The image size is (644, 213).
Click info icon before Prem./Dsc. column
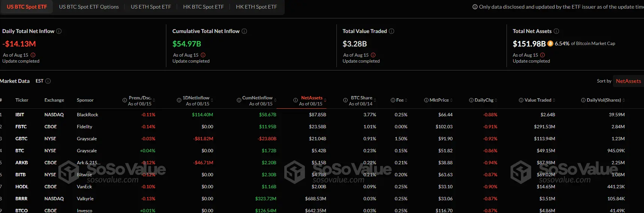(125, 100)
